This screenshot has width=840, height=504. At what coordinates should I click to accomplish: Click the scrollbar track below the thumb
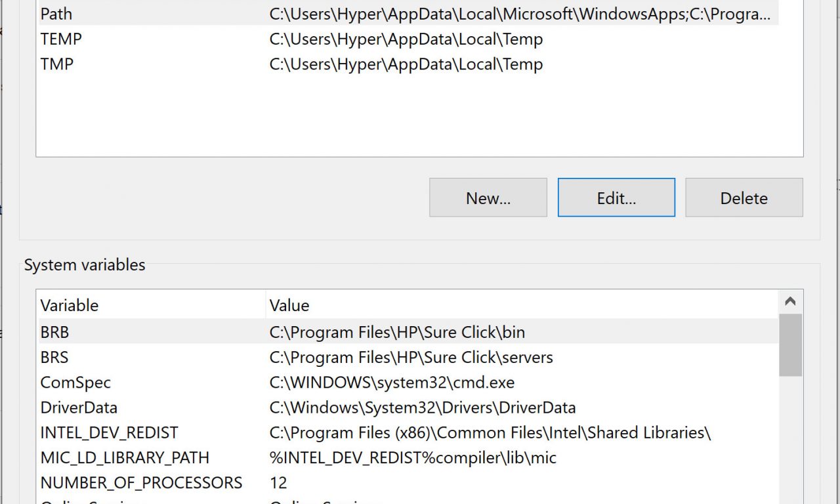pos(790,440)
